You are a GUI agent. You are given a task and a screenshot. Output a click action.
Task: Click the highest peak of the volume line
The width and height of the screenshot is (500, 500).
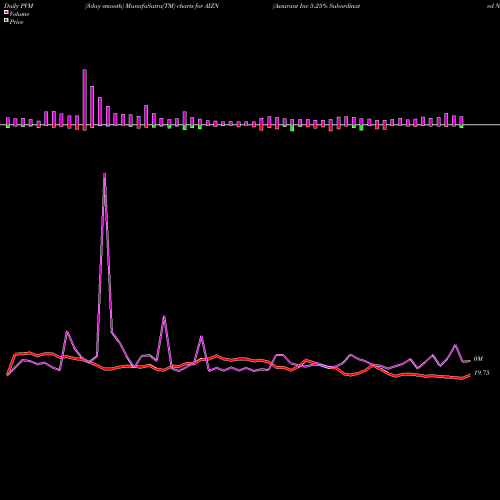105,174
